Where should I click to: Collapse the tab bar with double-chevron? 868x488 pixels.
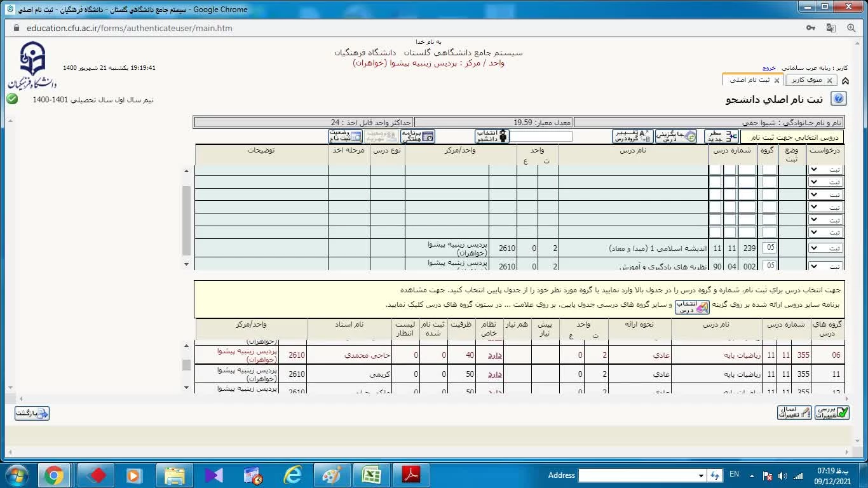[x=845, y=81]
